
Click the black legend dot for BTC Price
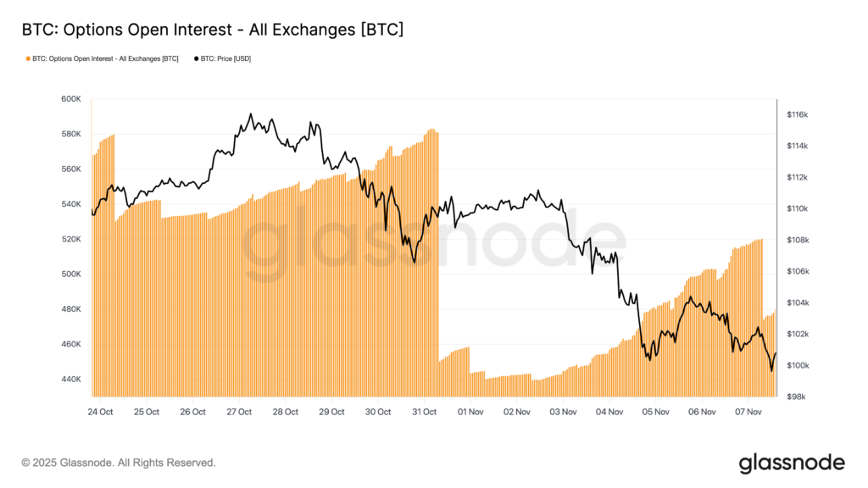click(197, 58)
